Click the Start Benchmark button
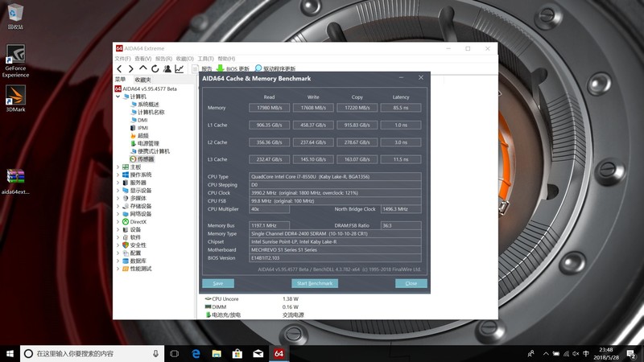Screen dimensions: 644x362 coord(315,283)
